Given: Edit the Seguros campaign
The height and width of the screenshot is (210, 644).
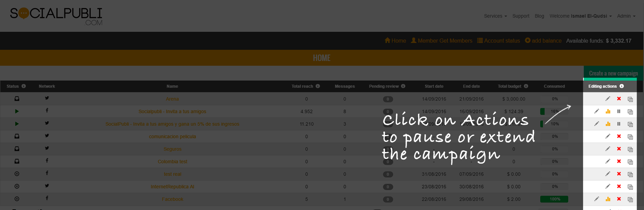Looking at the screenshot, I should click(x=608, y=149).
